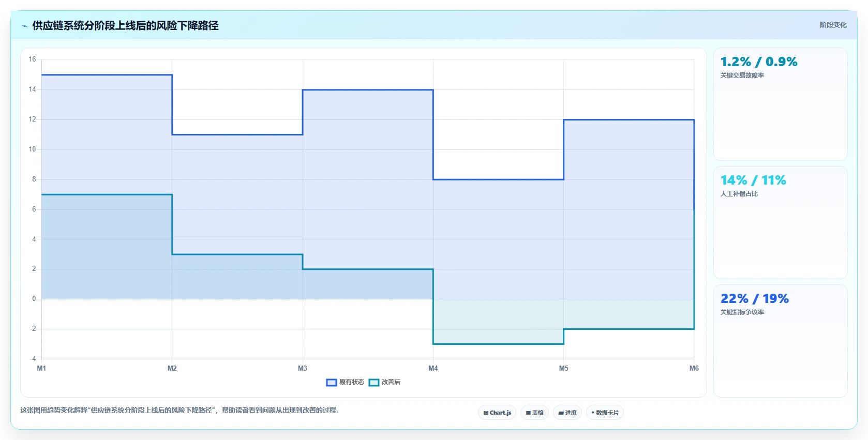868x440 pixels.
Task: Click the small icon before the chart title
Action: click(24, 26)
